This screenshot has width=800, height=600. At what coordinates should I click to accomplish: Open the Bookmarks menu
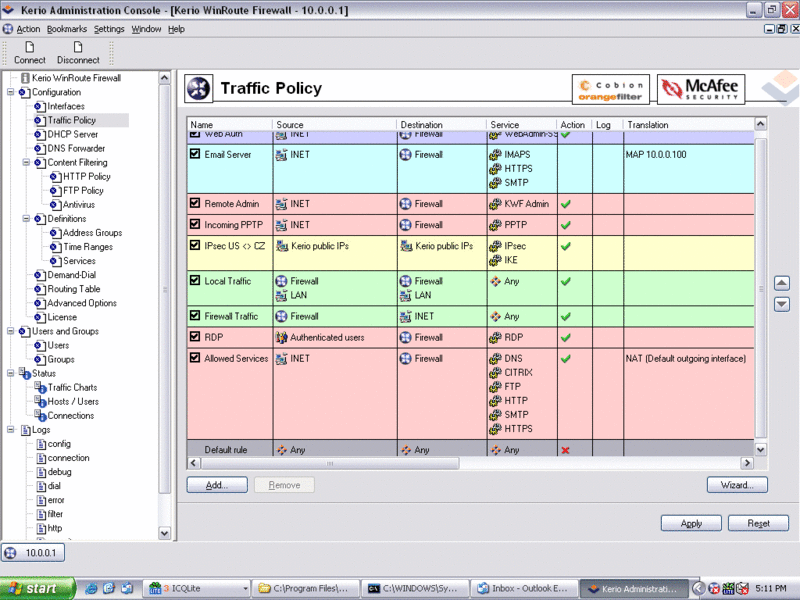click(67, 29)
